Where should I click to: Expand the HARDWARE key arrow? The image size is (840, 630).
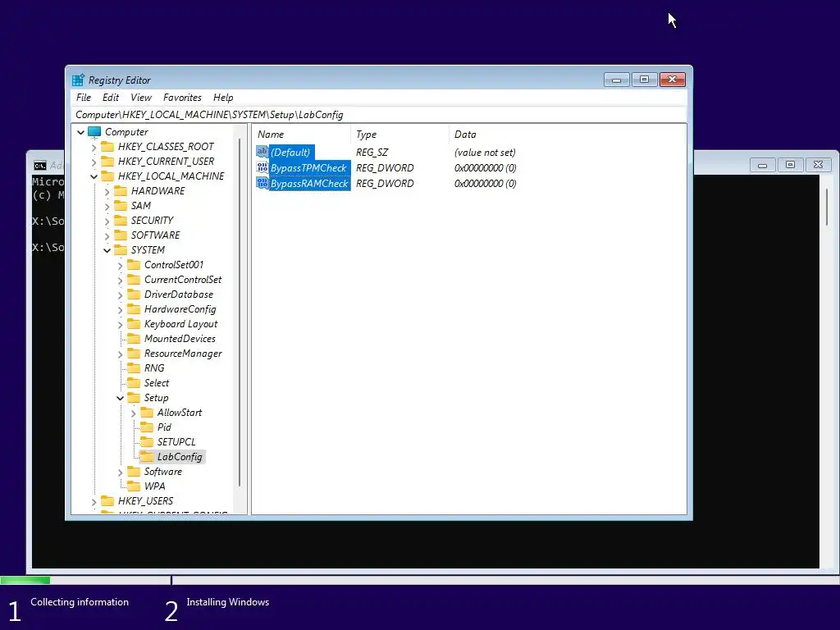[107, 191]
